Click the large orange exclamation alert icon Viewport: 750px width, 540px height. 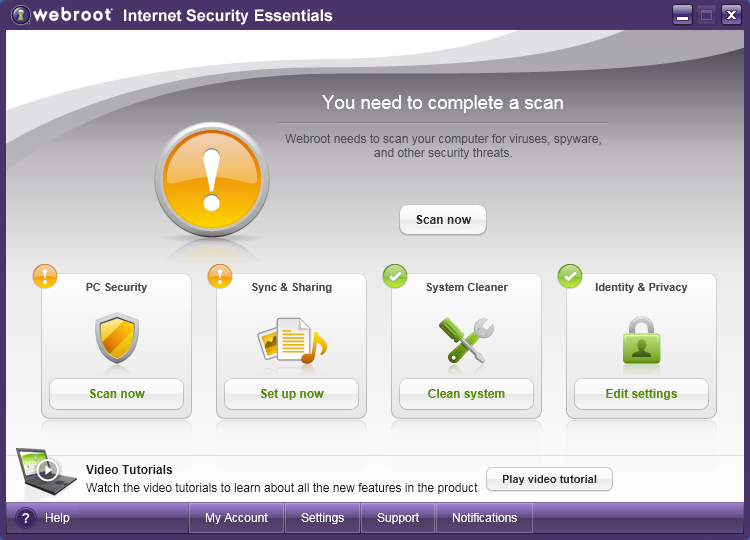pyautogui.click(x=211, y=180)
